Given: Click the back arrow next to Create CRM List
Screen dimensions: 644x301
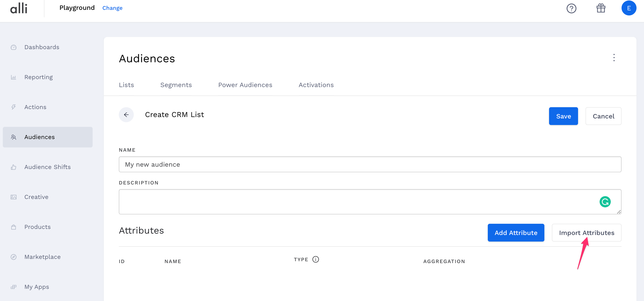Looking at the screenshot, I should pos(126,115).
